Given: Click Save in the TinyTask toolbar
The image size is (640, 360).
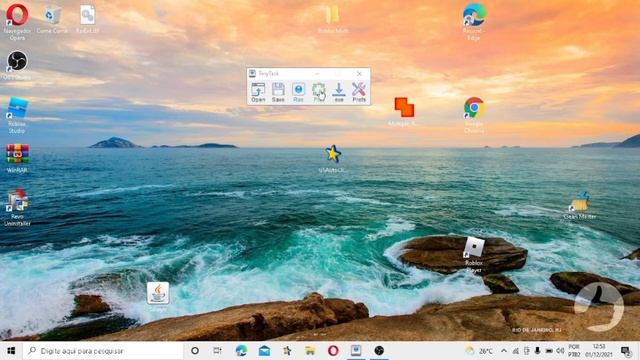Looking at the screenshot, I should pos(278,92).
